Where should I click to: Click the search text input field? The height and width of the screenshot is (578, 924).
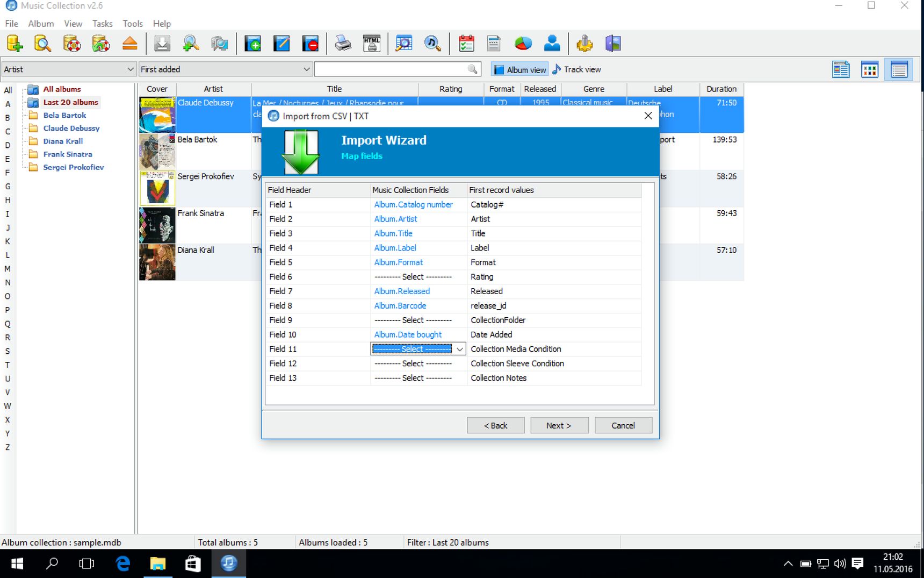pyautogui.click(x=391, y=69)
